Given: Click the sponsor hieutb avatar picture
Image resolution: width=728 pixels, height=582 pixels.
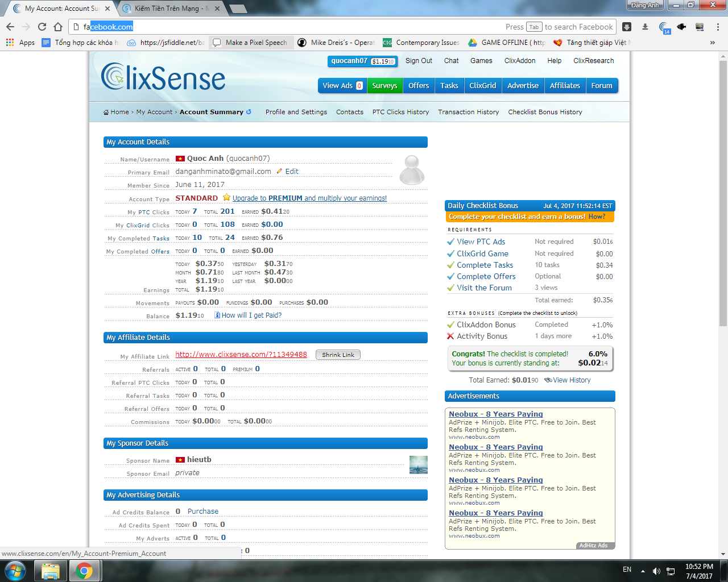Looking at the screenshot, I should point(419,464).
